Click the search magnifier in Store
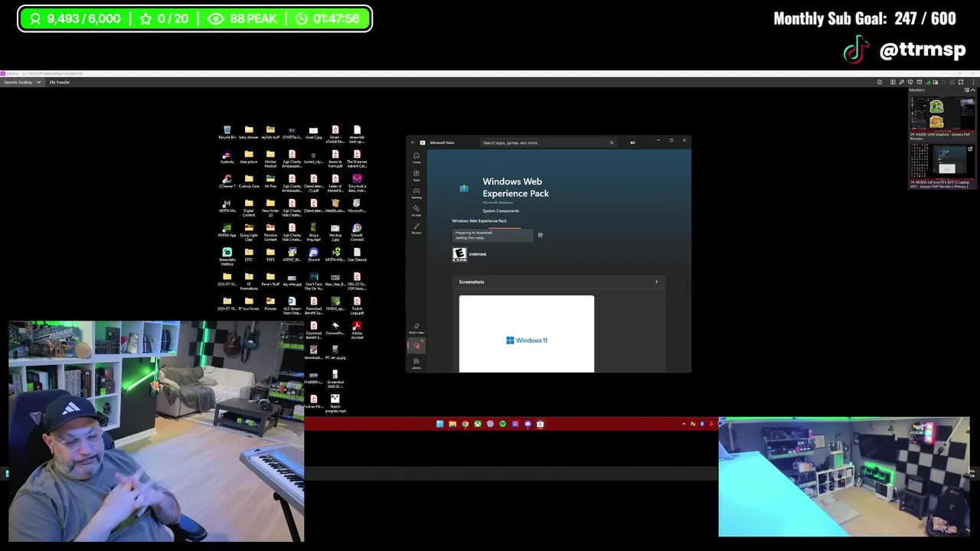This screenshot has height=551, width=980. coord(611,142)
